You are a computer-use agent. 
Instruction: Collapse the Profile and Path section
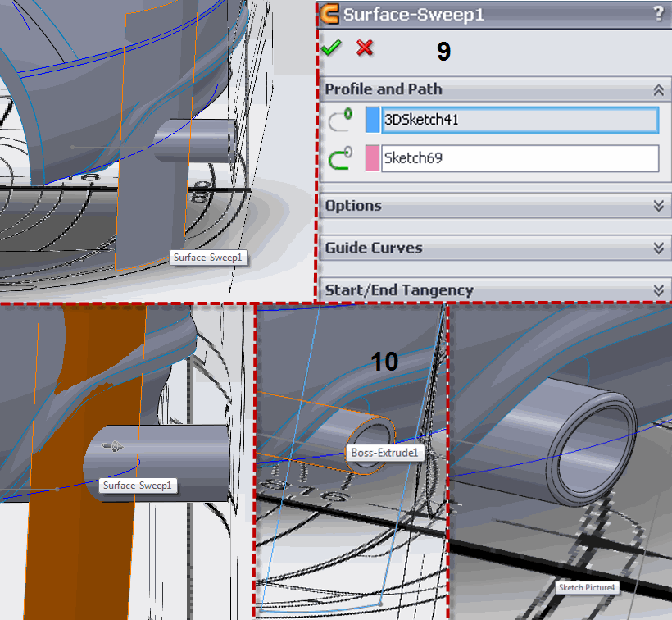coord(657,89)
